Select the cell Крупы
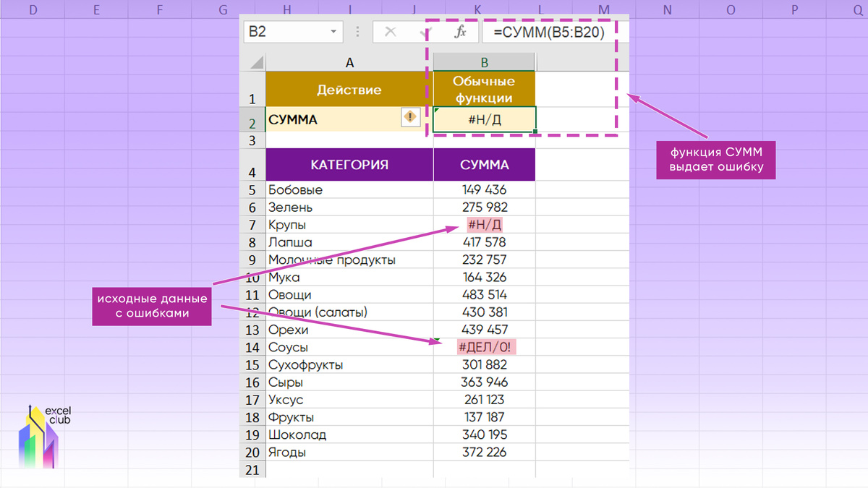The width and height of the screenshot is (868, 488). tap(349, 225)
